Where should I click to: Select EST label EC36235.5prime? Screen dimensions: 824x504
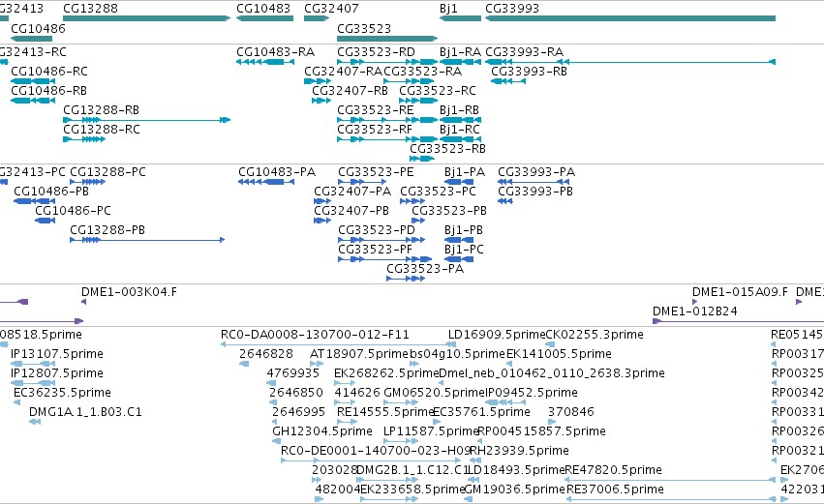click(62, 393)
